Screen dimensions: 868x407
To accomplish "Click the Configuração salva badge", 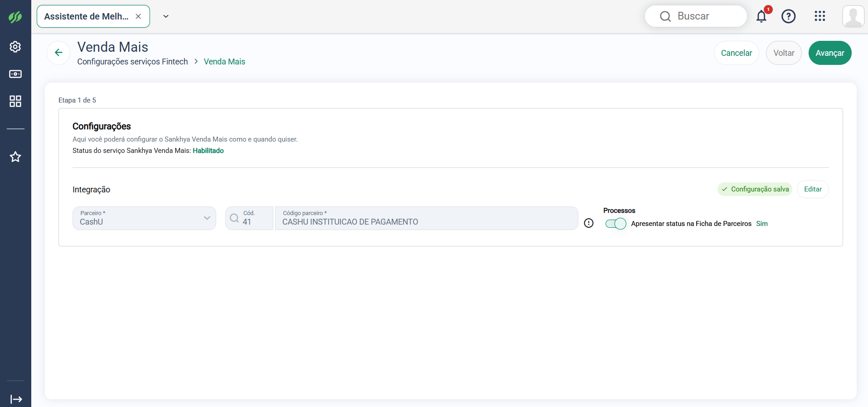I will pos(755,189).
